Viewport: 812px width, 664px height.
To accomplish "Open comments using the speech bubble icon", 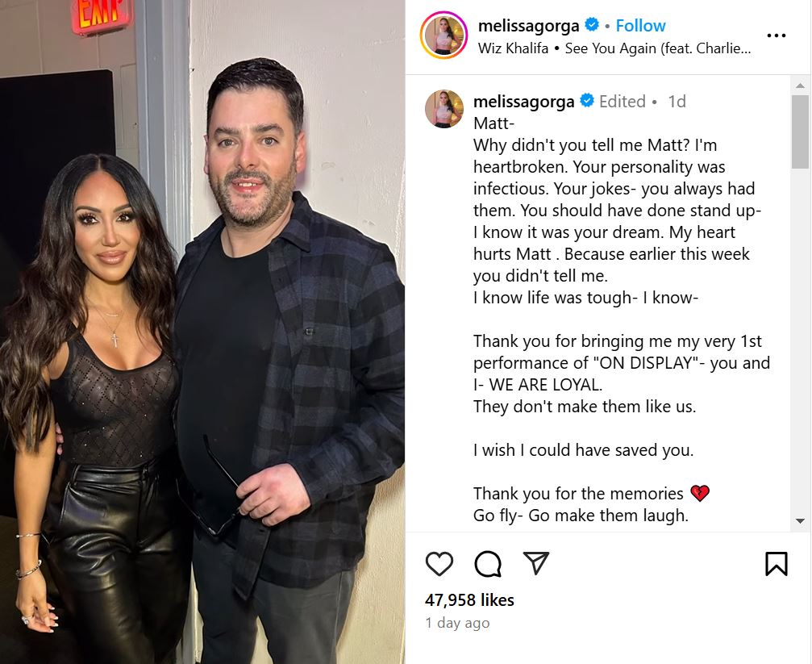I will 488,563.
